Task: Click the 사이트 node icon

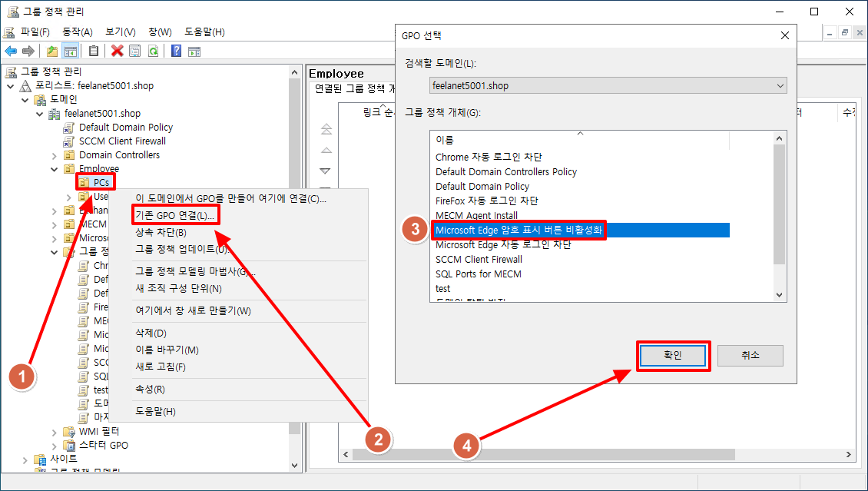Action: click(40, 459)
